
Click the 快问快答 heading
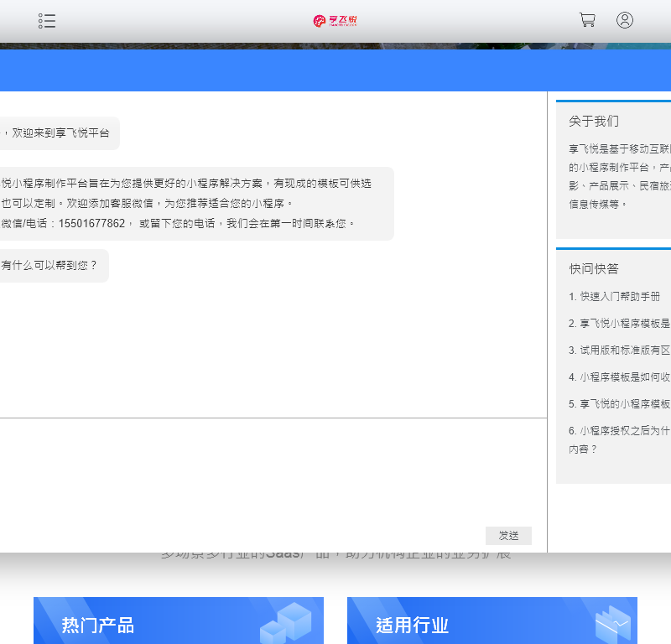[x=594, y=268]
